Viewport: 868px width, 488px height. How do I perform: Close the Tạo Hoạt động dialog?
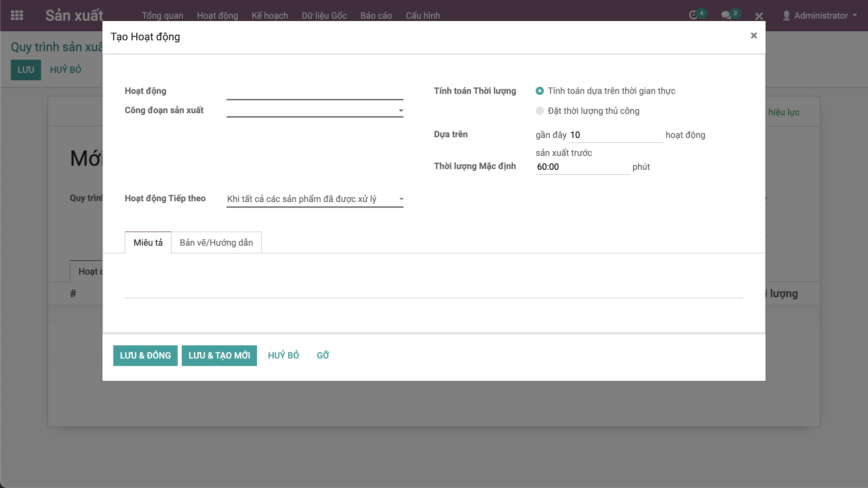coord(753,36)
